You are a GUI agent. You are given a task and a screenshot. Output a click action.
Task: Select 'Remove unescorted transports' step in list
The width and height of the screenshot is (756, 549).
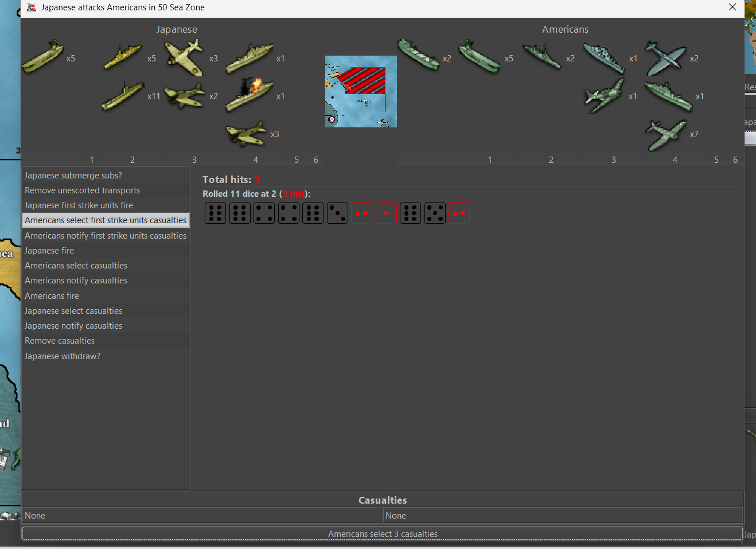coord(82,190)
